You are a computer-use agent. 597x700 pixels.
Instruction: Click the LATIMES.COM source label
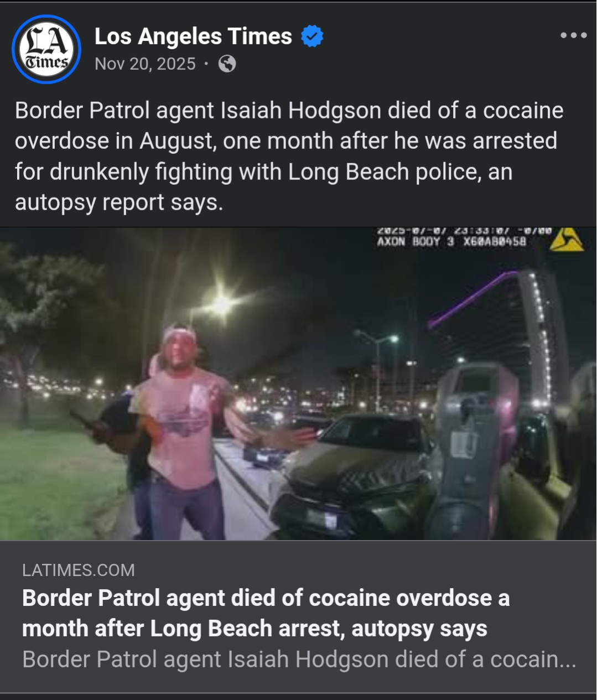pyautogui.click(x=79, y=570)
